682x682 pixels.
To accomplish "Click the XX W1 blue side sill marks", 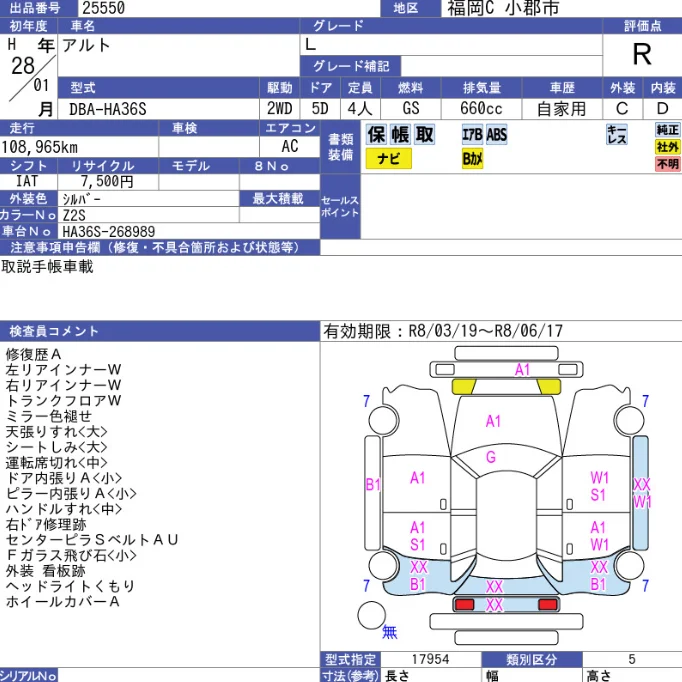I will point(642,493).
